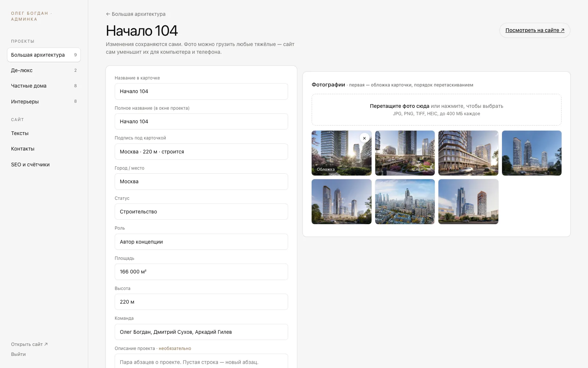This screenshot has width=588, height=368.
Task: Select the first photo in the second row
Action: 341,202
